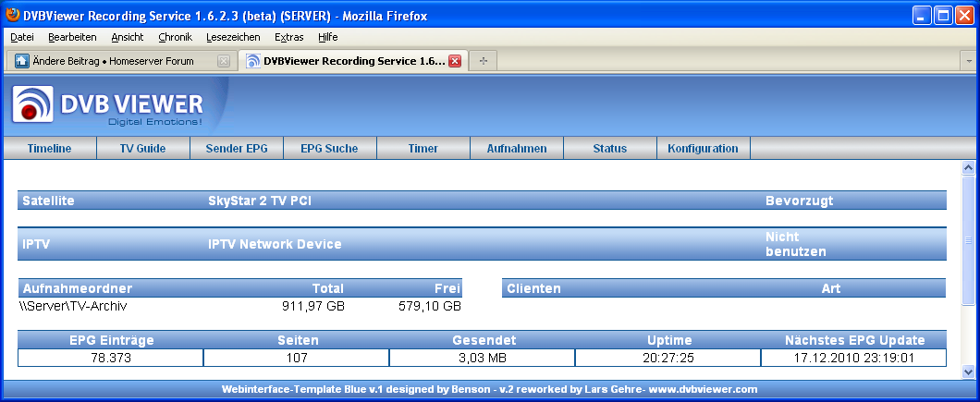Click the Firefox icon in title bar

pyautogui.click(x=13, y=15)
